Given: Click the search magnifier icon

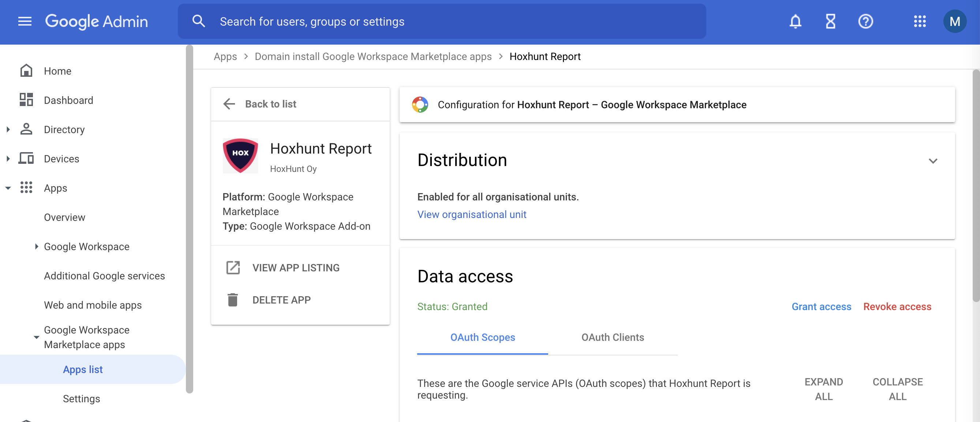Looking at the screenshot, I should pyautogui.click(x=199, y=21).
